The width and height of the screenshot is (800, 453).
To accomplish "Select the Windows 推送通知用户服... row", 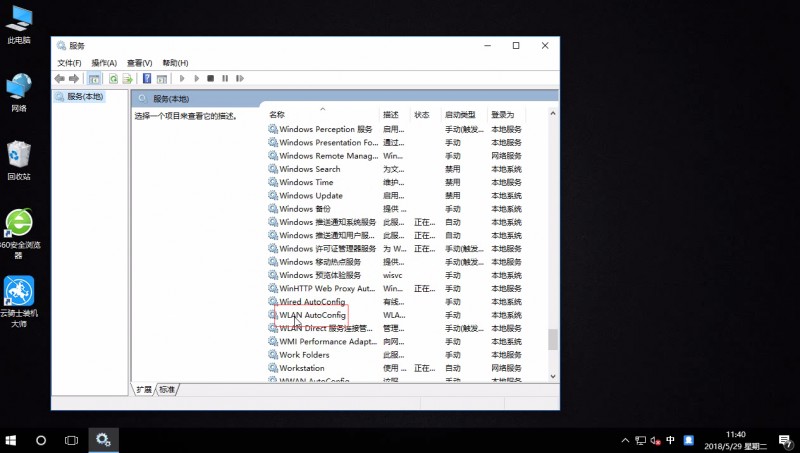I will pyautogui.click(x=396, y=235).
